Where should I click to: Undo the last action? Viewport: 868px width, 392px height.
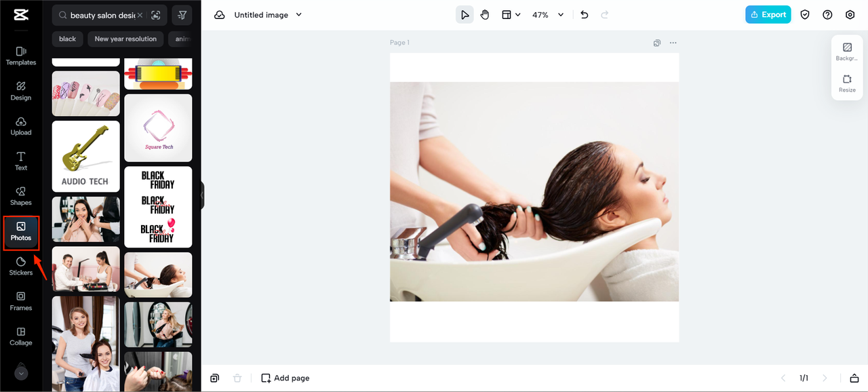pyautogui.click(x=585, y=14)
